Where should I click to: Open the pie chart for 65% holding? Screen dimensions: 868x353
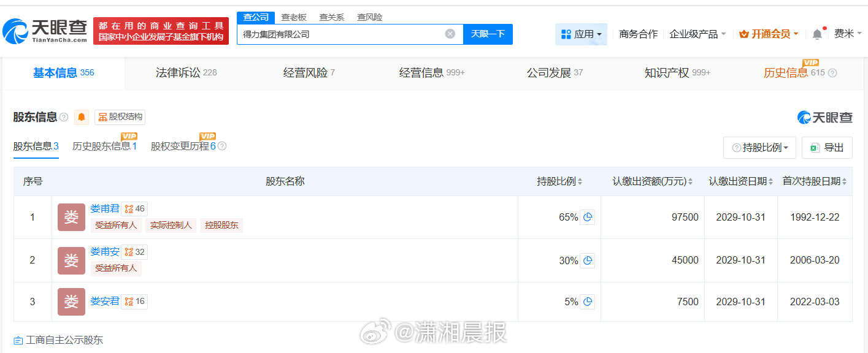[588, 217]
